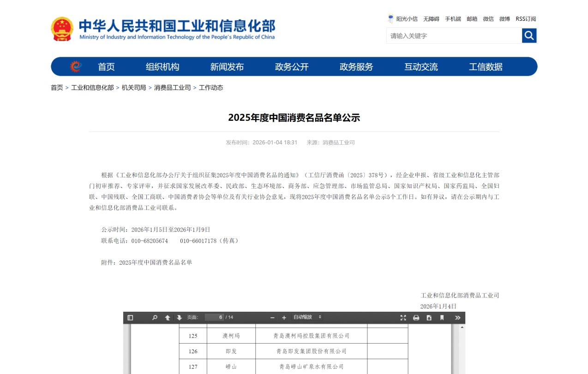Click the PDF page number input field
The height and width of the screenshot is (374, 588).
(214, 317)
